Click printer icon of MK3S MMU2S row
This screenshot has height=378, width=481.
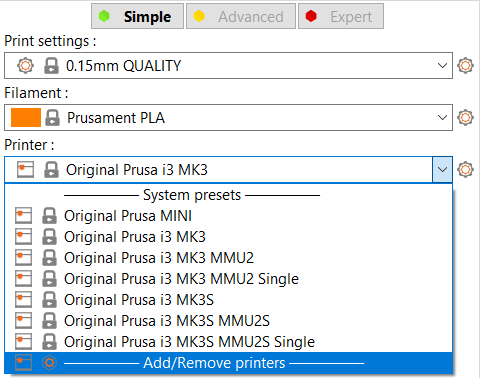(x=23, y=321)
